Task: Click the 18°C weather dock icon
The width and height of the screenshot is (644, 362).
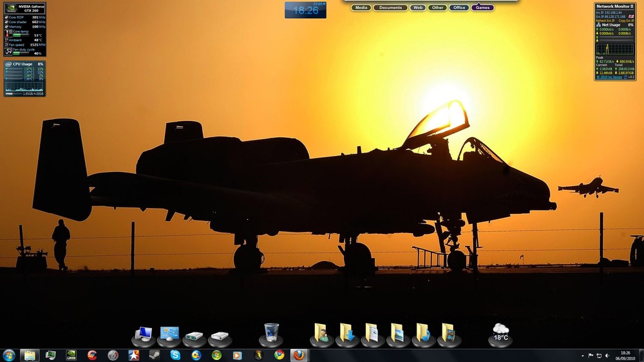Action: (500, 334)
